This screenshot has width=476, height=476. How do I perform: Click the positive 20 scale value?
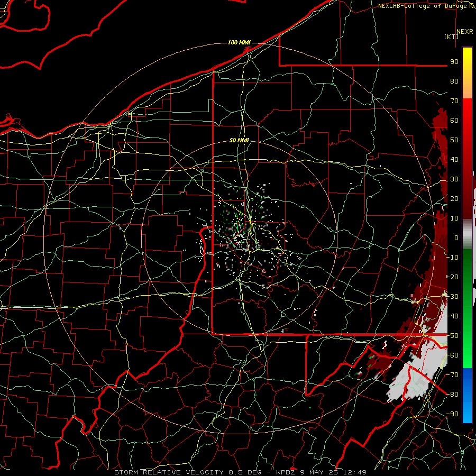click(x=454, y=198)
